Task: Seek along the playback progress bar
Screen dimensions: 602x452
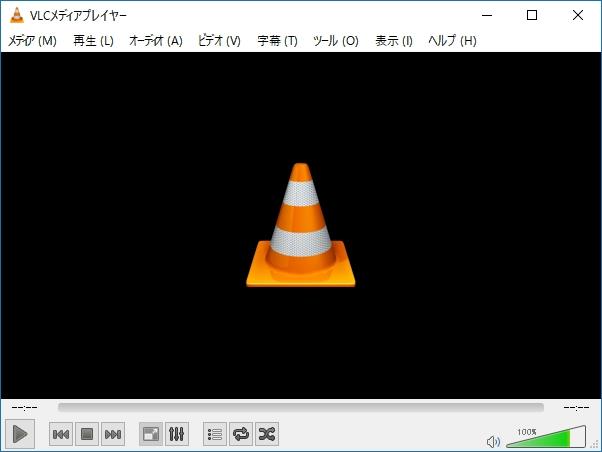Action: [301, 407]
